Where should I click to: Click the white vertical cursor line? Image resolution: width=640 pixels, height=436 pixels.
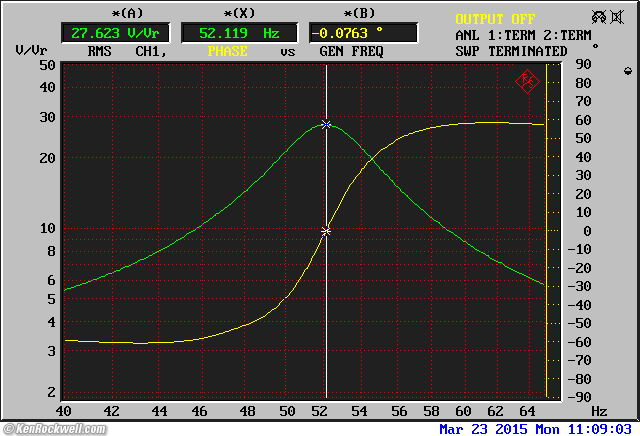326,231
